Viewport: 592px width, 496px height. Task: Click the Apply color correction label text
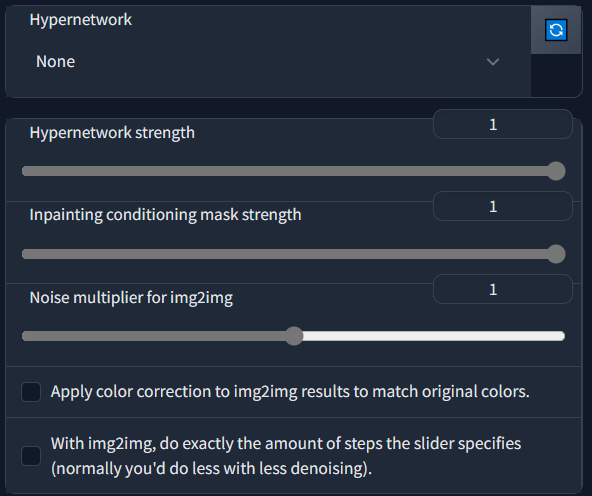[x=290, y=392]
